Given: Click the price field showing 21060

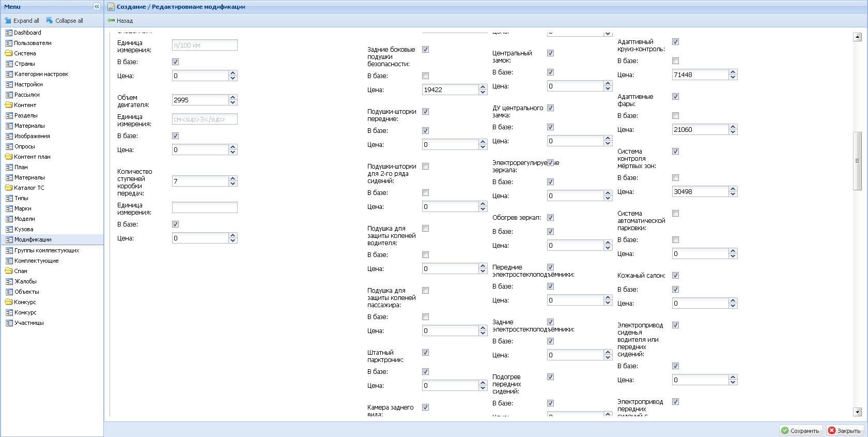Looking at the screenshot, I should coord(701,130).
